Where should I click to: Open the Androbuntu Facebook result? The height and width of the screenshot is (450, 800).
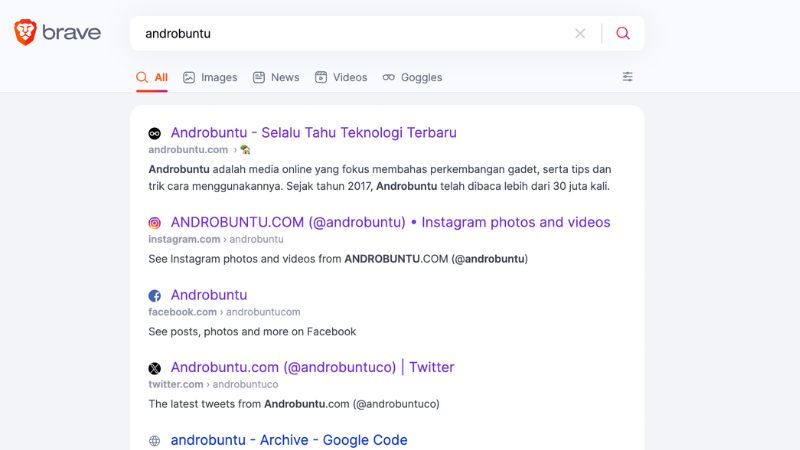click(209, 295)
